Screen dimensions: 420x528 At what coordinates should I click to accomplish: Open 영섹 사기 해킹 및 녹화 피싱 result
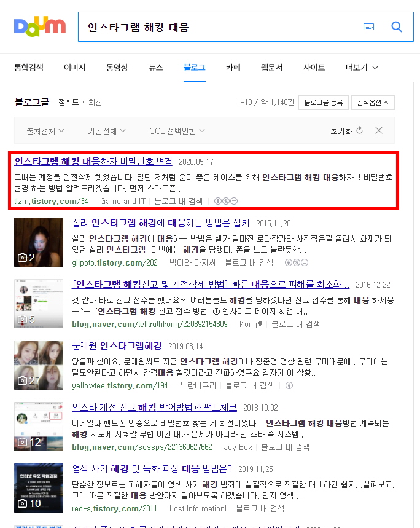[152, 469]
